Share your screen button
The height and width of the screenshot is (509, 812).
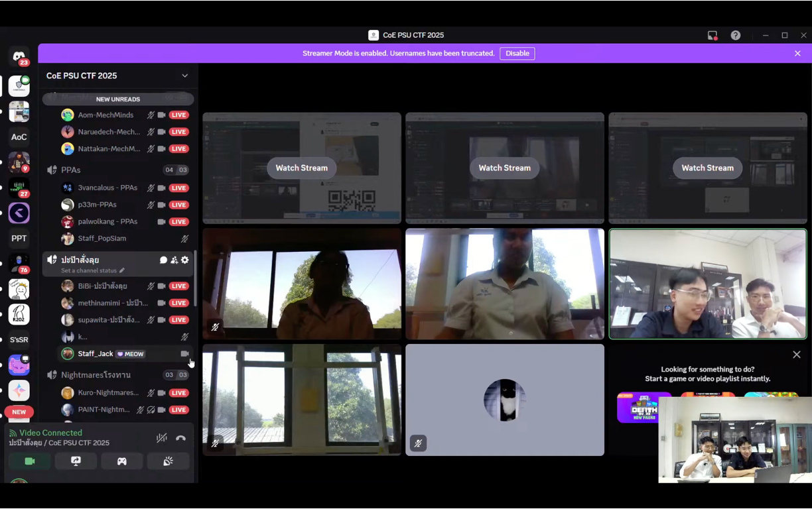(x=76, y=461)
